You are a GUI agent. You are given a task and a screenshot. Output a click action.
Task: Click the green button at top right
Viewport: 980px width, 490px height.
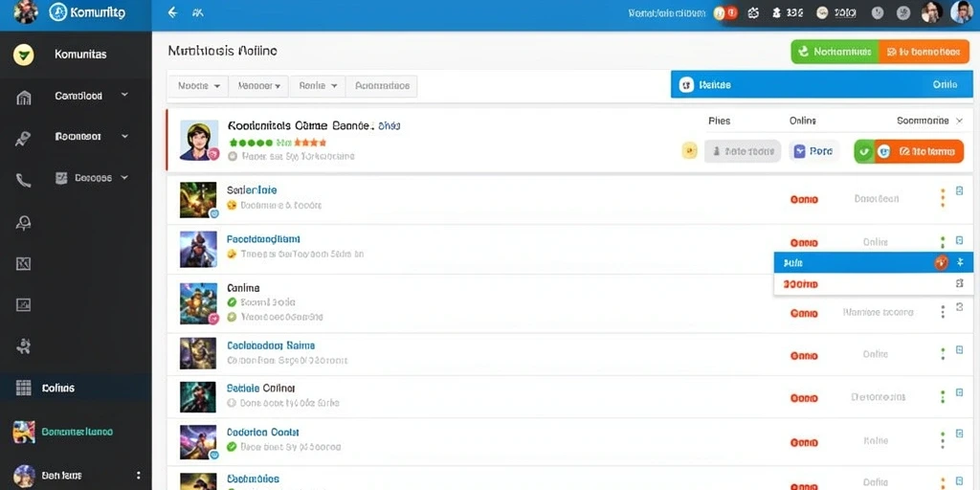pyautogui.click(x=835, y=53)
